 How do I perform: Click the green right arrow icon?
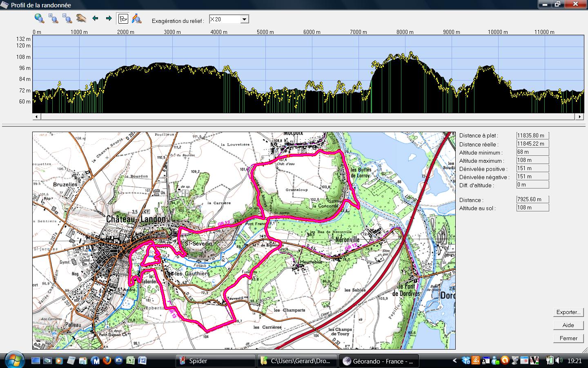point(109,18)
